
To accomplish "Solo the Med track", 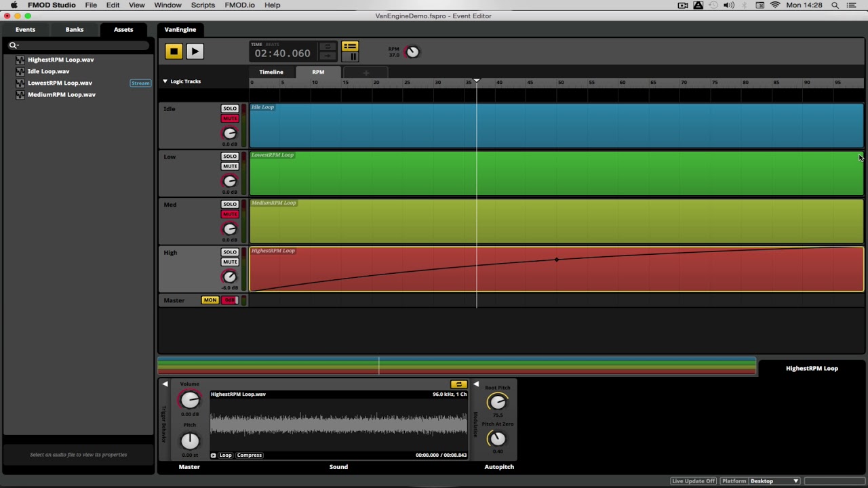I will click(230, 204).
